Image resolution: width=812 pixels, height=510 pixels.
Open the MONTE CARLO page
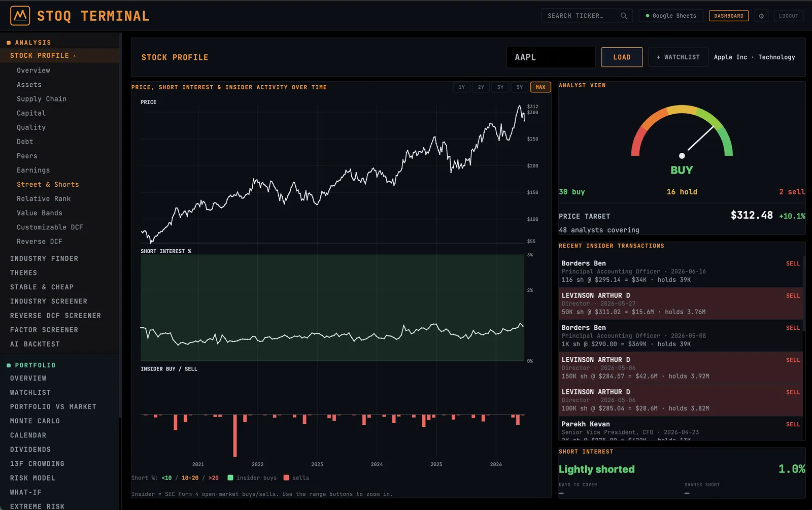[x=35, y=421]
